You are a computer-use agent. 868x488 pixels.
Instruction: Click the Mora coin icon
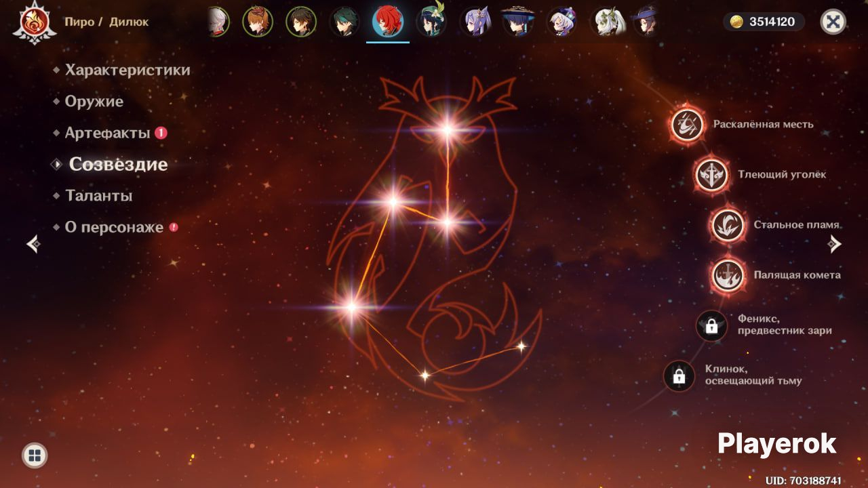736,22
